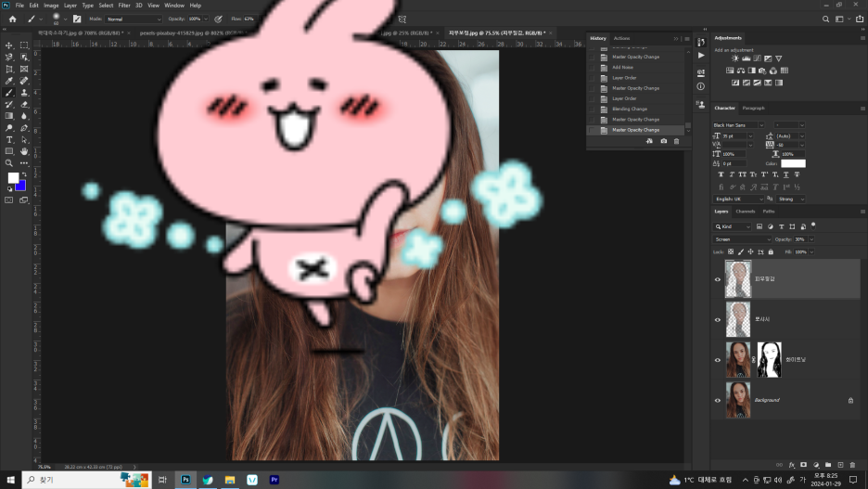Toggle lock transparent pixels

pos(731,252)
